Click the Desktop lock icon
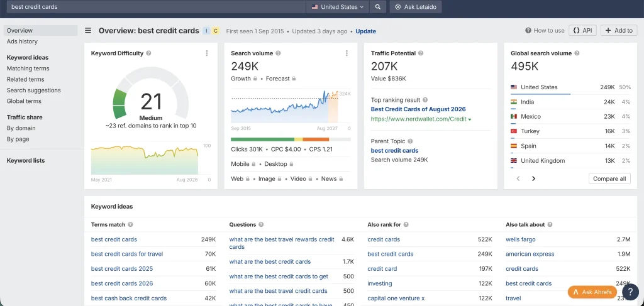This screenshot has height=306, width=644. [x=291, y=164]
